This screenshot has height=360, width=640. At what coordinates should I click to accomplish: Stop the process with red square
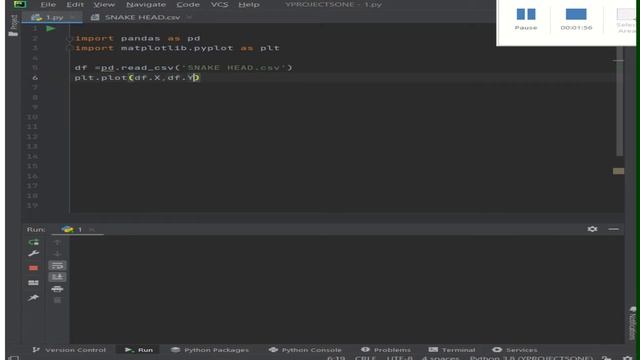point(33,268)
